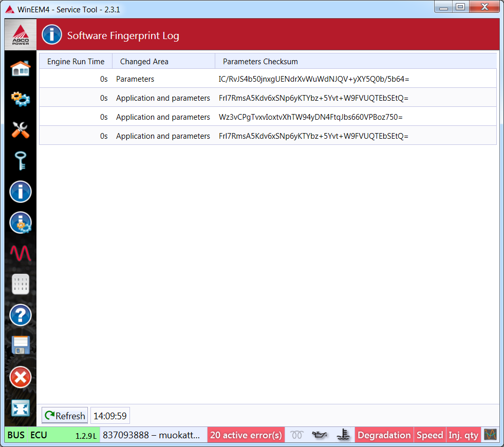Click the red X disconnect icon
This screenshot has width=504, height=447.
[21, 378]
